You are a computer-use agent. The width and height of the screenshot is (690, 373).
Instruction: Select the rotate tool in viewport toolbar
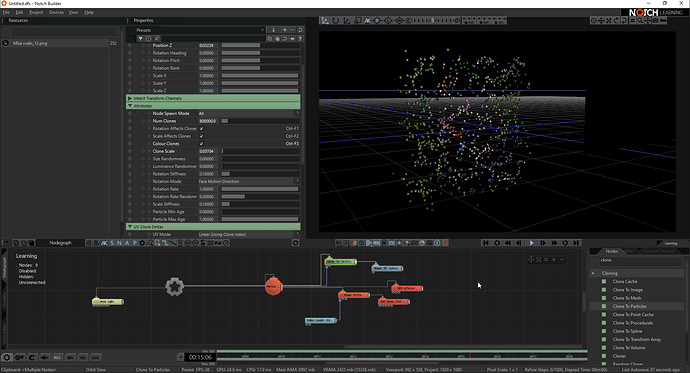[x=336, y=21]
